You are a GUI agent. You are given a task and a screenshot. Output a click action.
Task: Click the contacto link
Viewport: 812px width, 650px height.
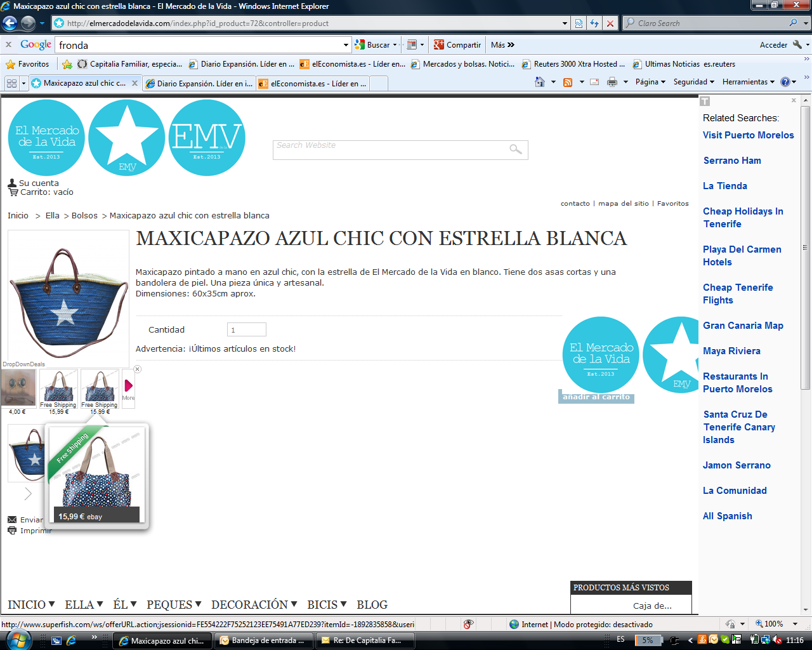(x=575, y=204)
